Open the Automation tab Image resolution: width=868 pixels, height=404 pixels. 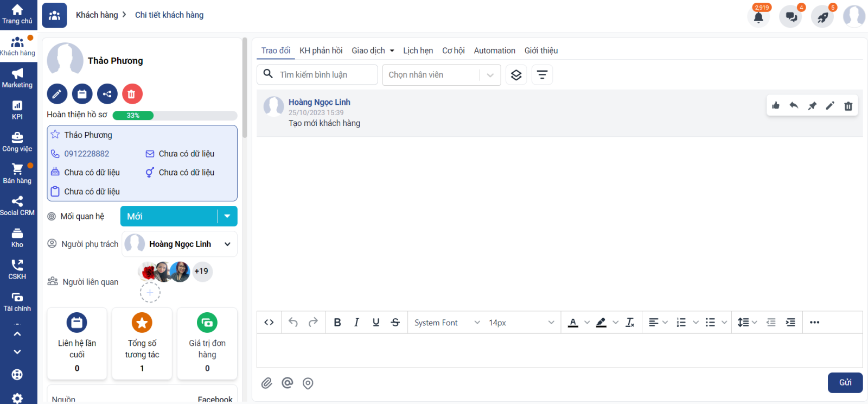coord(494,50)
